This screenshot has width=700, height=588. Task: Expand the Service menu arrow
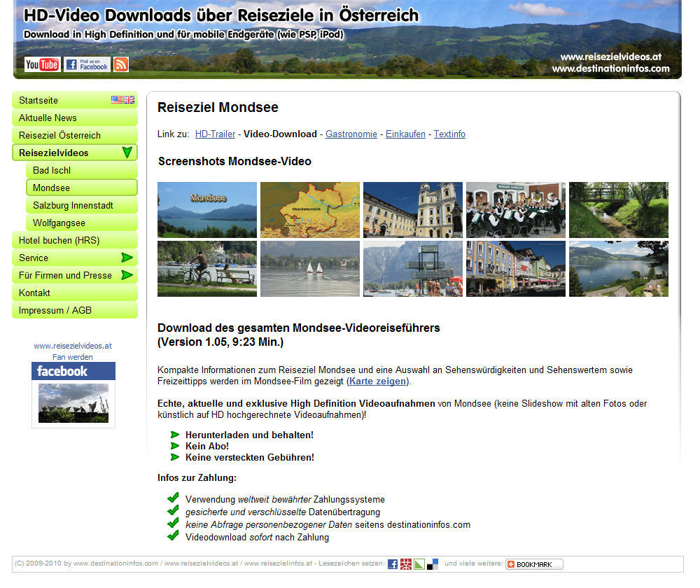pos(127,258)
